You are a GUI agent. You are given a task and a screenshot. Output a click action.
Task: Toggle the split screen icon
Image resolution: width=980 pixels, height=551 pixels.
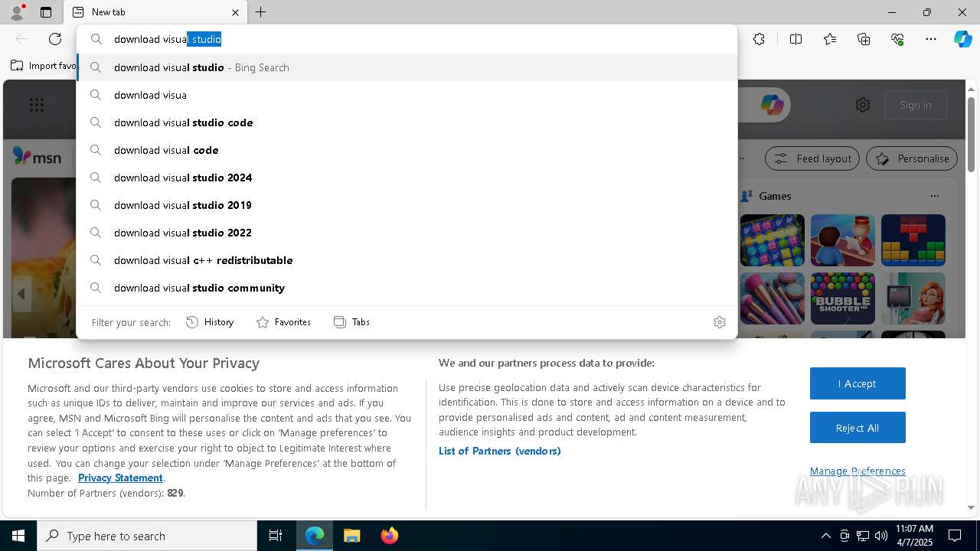coord(795,39)
